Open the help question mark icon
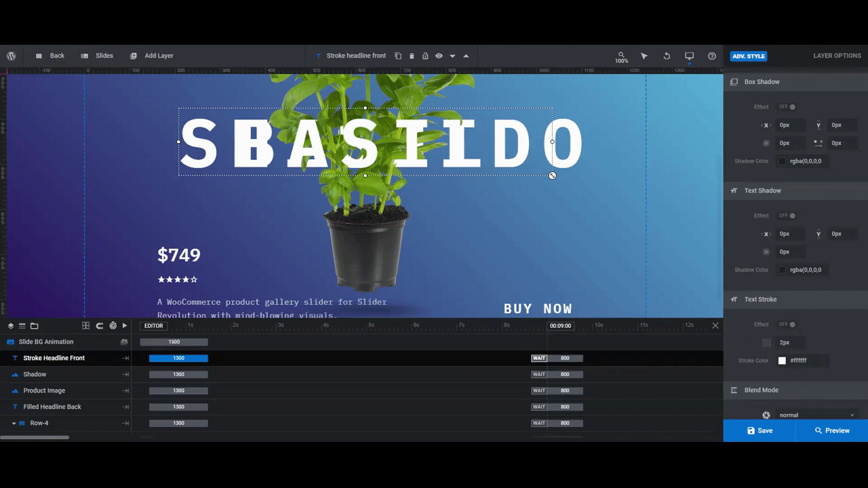Screen dimensions: 868x488 (x=712, y=56)
